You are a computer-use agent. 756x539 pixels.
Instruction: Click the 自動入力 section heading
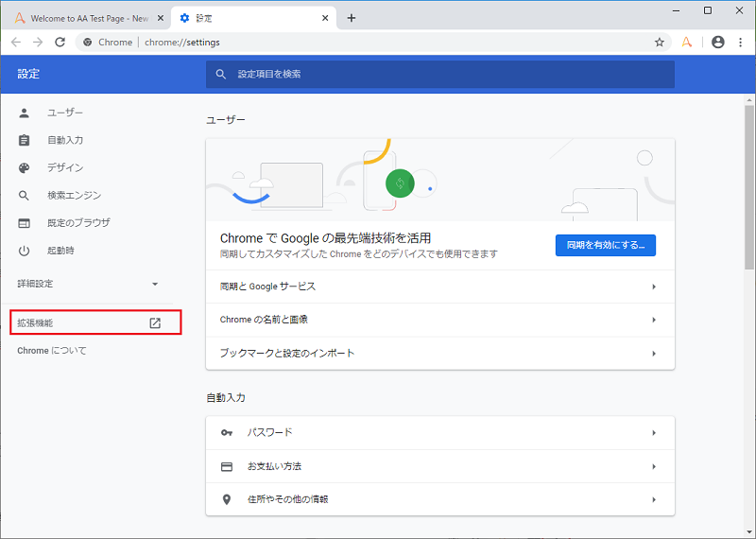pos(226,398)
